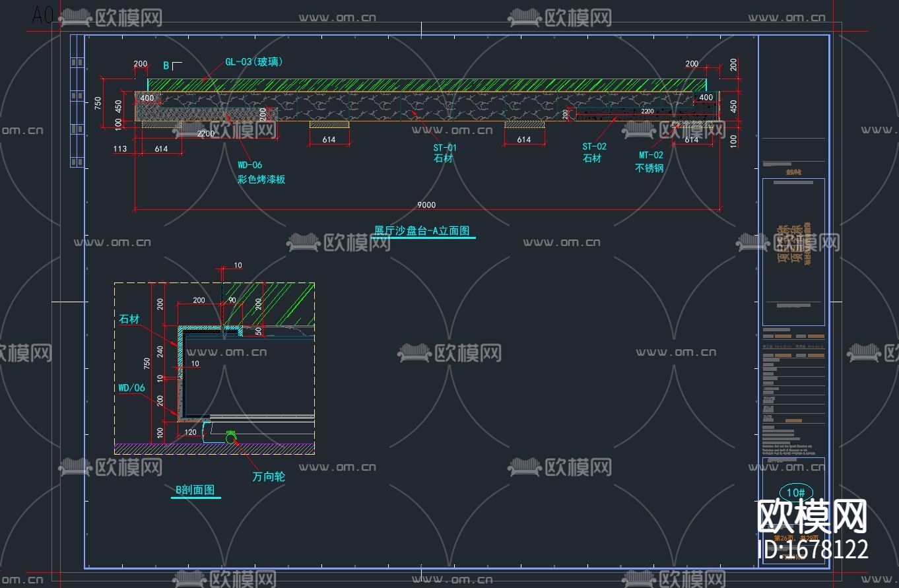899x588 pixels.
Task: Click the 90 dimension in section view
Action: [232, 300]
